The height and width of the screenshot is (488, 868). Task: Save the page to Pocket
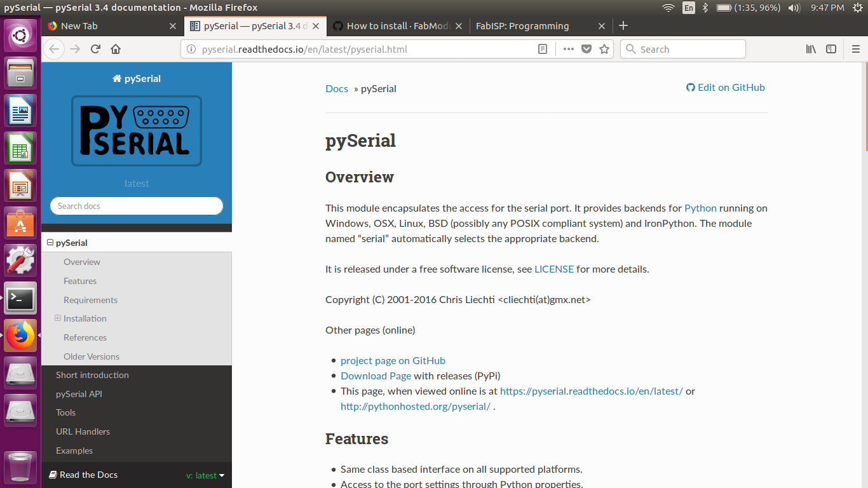pyautogui.click(x=587, y=49)
